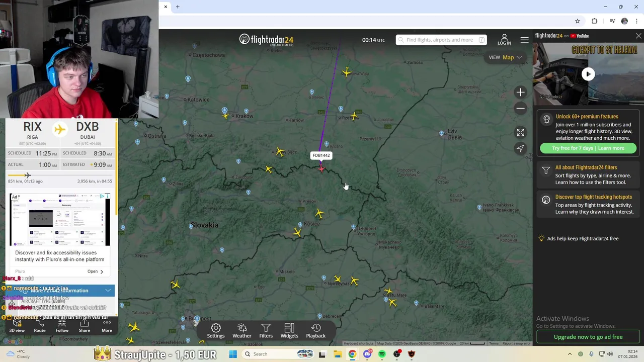Viewport: 644px width, 362px height.
Task: Zoom in on the map with the plus button
Action: 520,92
